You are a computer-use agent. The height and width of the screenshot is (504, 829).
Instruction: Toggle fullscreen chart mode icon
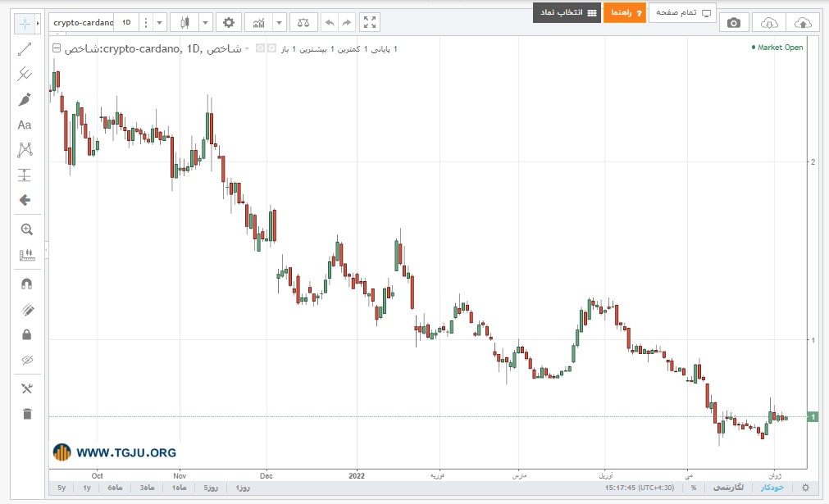click(370, 23)
